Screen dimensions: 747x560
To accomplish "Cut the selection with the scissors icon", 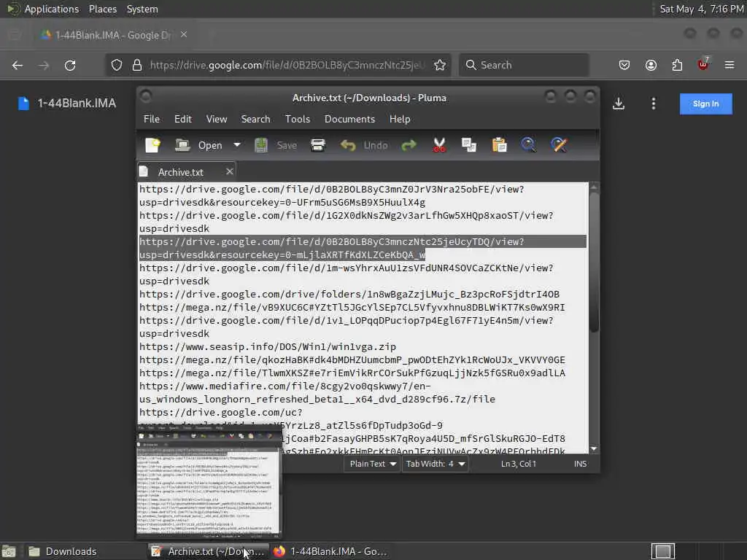I will [438, 145].
